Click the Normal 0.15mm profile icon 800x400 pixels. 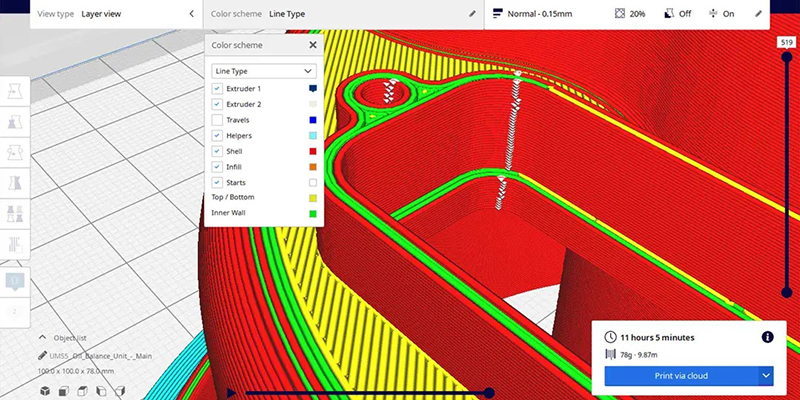[x=497, y=14]
